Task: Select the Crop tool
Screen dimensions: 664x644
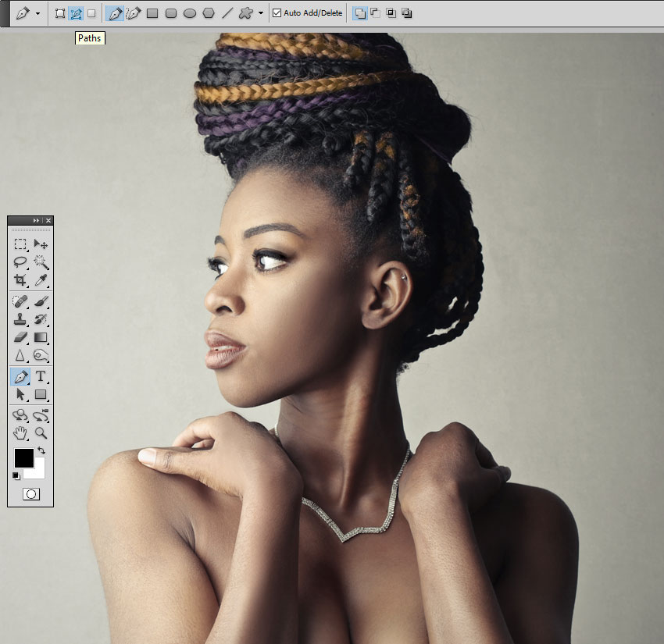Action: point(20,279)
